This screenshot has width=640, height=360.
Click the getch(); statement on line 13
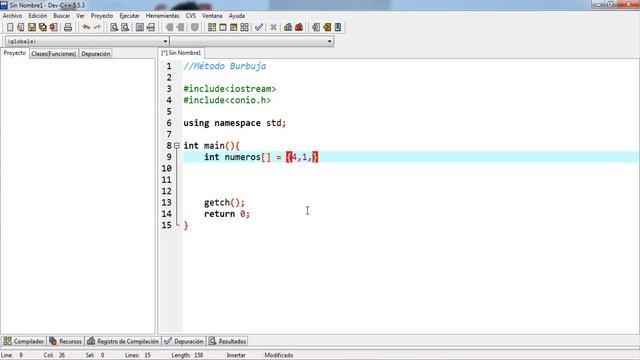[x=224, y=202]
